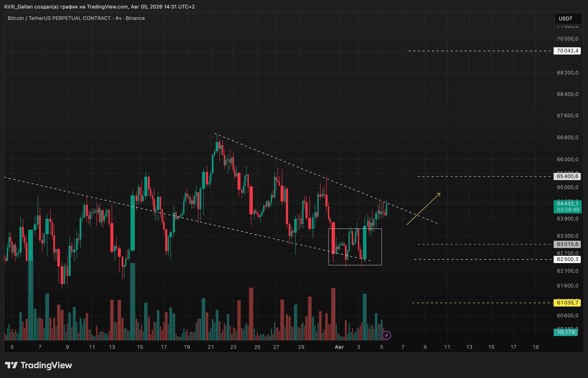This screenshot has width=588, height=378.
Task: Open the USDT currency selector
Action: point(568,19)
